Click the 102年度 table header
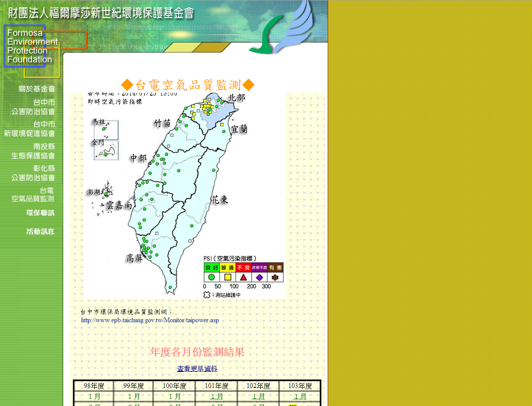 [258, 386]
